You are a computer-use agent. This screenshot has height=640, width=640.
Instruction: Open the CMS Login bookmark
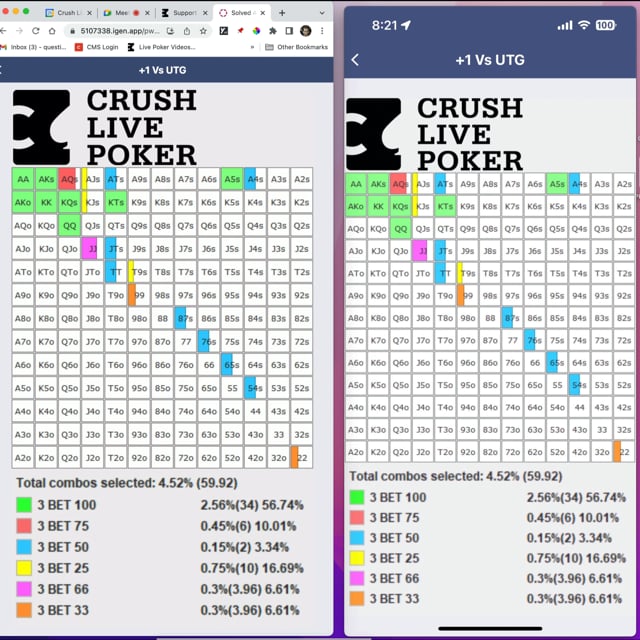(x=97, y=47)
